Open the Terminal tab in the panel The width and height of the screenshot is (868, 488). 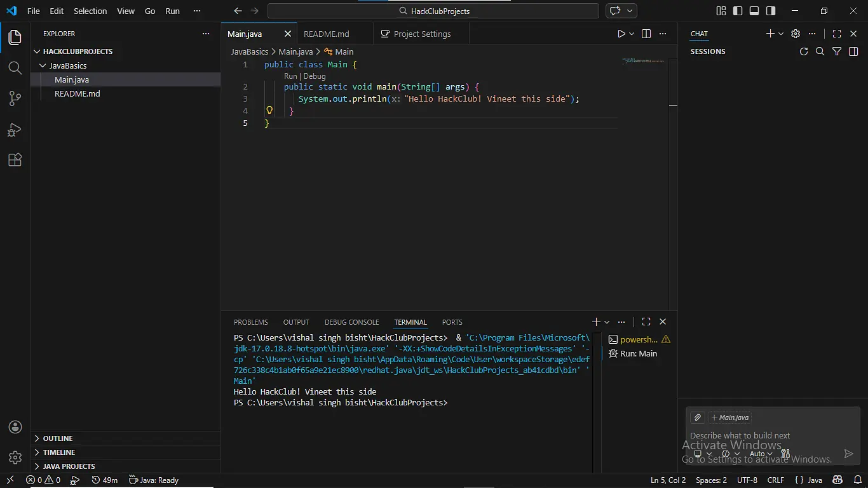pos(410,322)
